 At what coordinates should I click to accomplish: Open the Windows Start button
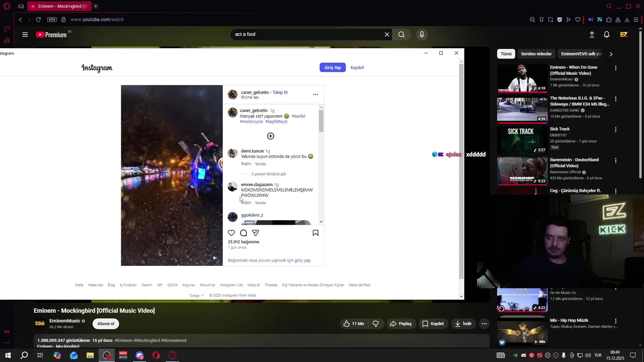8,355
